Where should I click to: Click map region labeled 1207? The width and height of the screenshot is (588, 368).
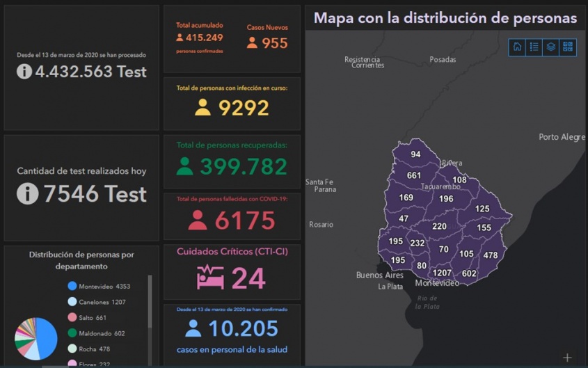[x=442, y=273]
